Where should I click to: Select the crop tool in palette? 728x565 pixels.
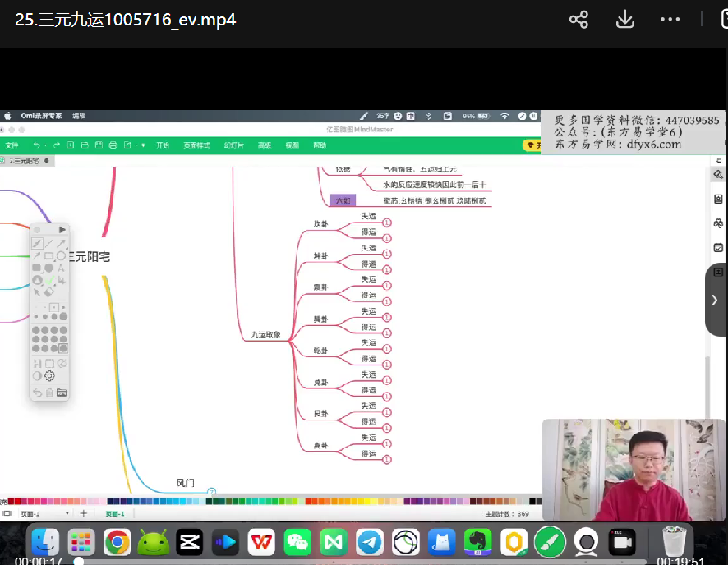pos(61,280)
